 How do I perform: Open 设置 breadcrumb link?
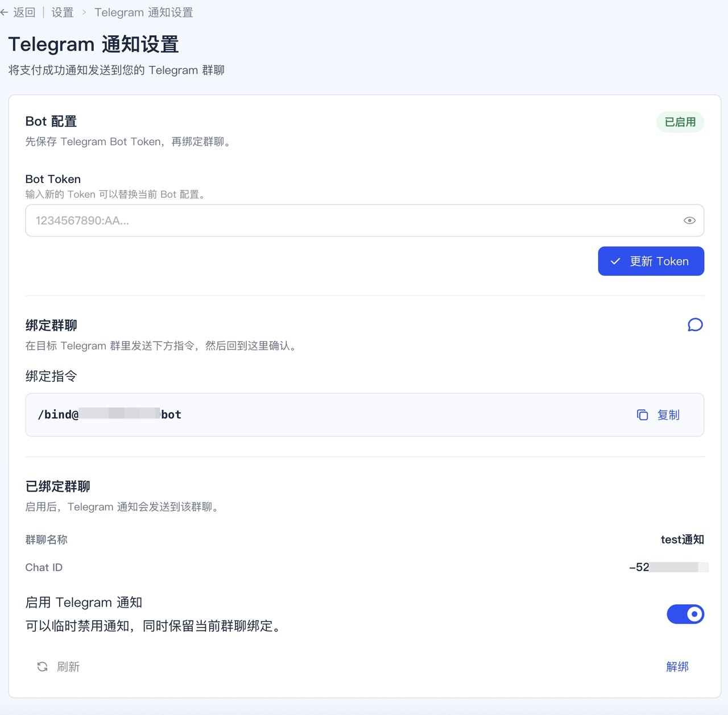[63, 13]
